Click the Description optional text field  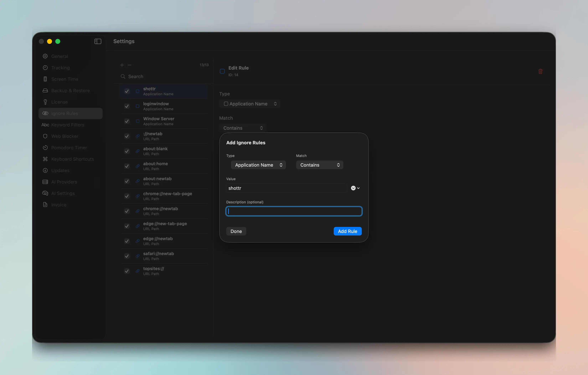pos(294,211)
